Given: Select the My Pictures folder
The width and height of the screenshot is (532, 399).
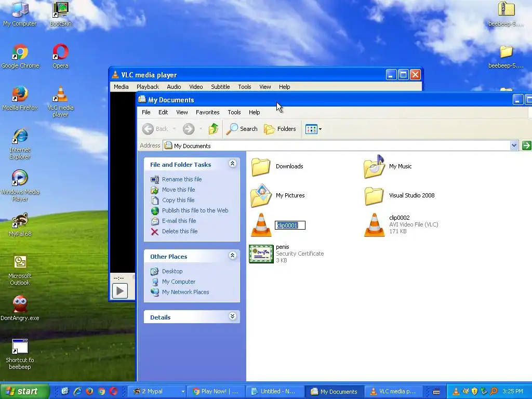Looking at the screenshot, I should tap(277, 195).
